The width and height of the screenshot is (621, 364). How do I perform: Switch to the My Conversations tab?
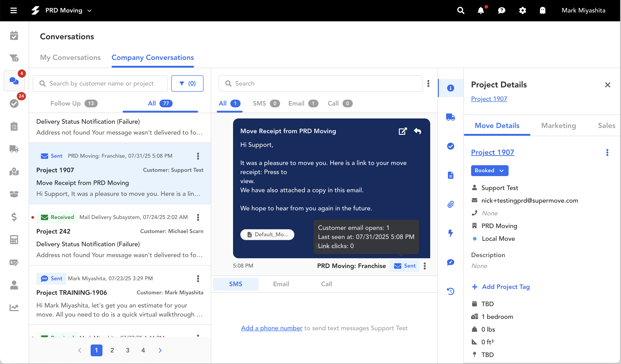point(70,57)
